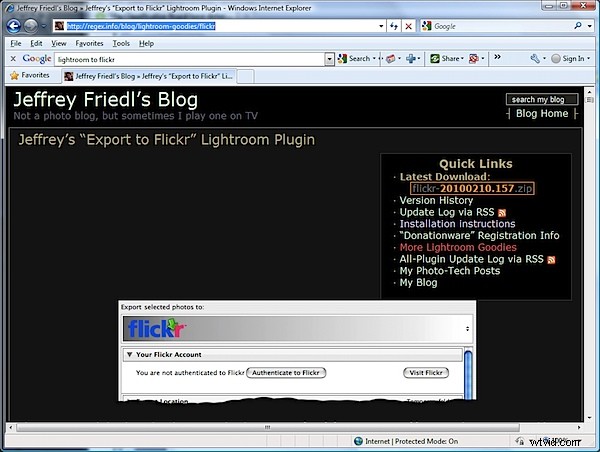Show more toolbar buttons via chevrons

[x=497, y=57]
